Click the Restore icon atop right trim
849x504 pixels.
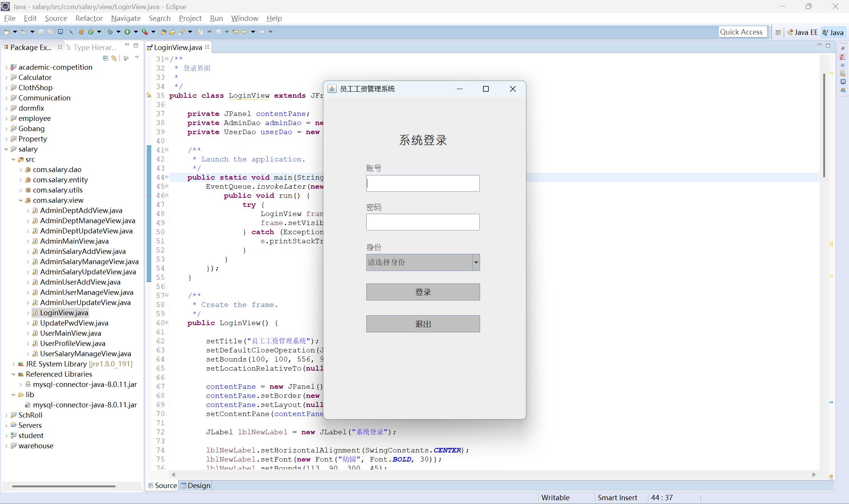(x=843, y=49)
